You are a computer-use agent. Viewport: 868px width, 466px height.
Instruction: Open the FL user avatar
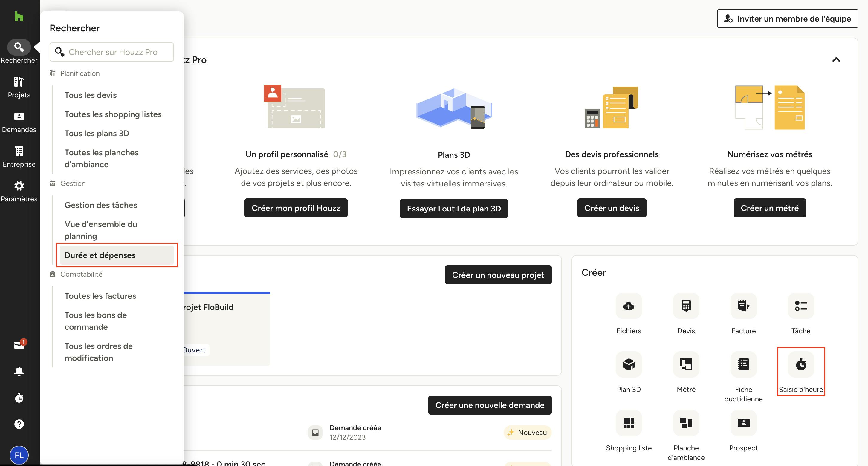point(19,455)
